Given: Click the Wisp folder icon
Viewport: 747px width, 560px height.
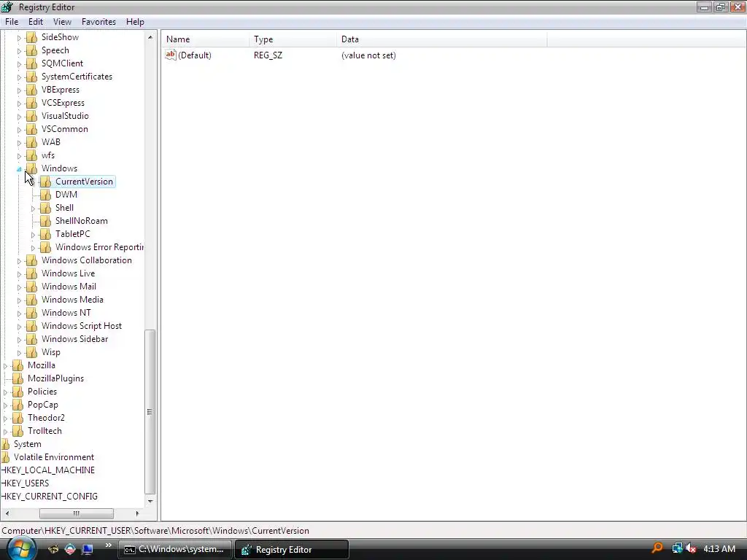Looking at the screenshot, I should click(x=31, y=352).
